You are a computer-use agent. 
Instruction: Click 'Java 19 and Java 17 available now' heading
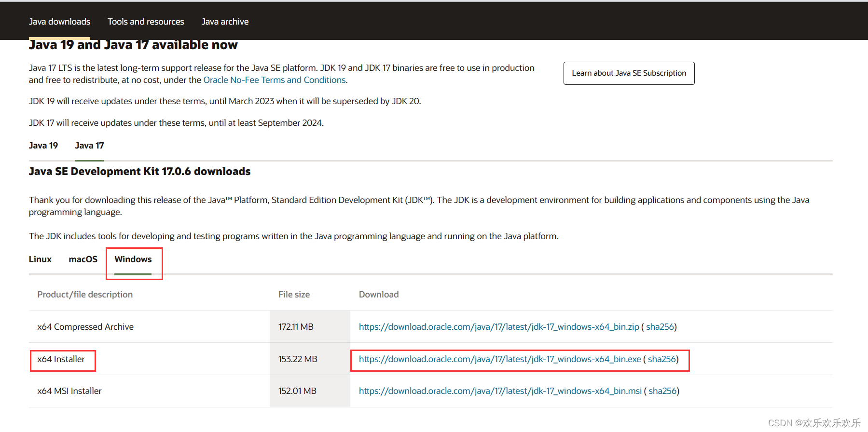click(x=133, y=45)
